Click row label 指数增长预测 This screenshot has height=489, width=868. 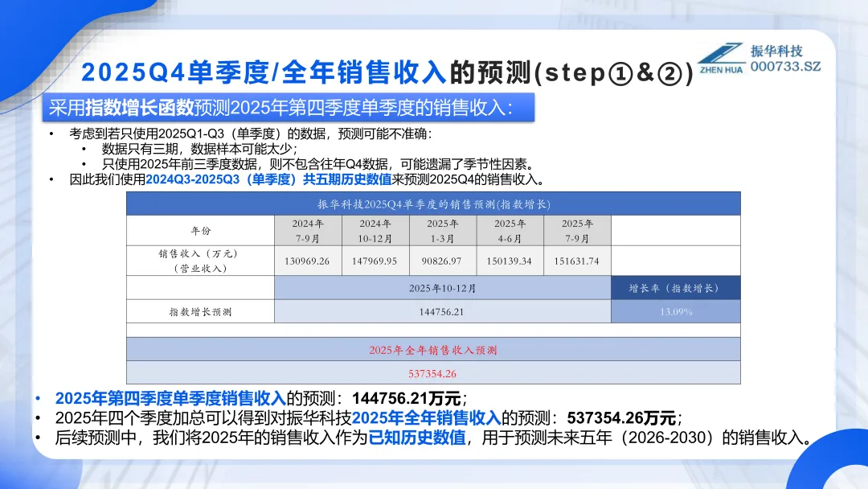pyautogui.click(x=200, y=312)
